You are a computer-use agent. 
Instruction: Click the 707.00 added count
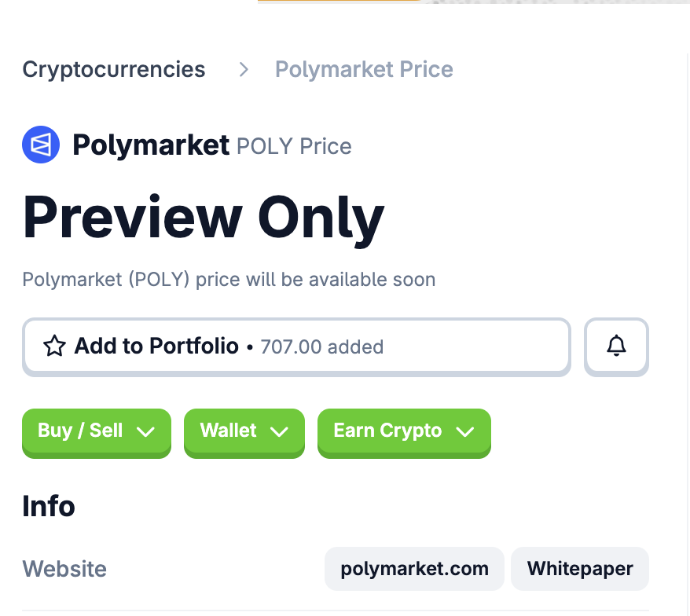coord(322,346)
